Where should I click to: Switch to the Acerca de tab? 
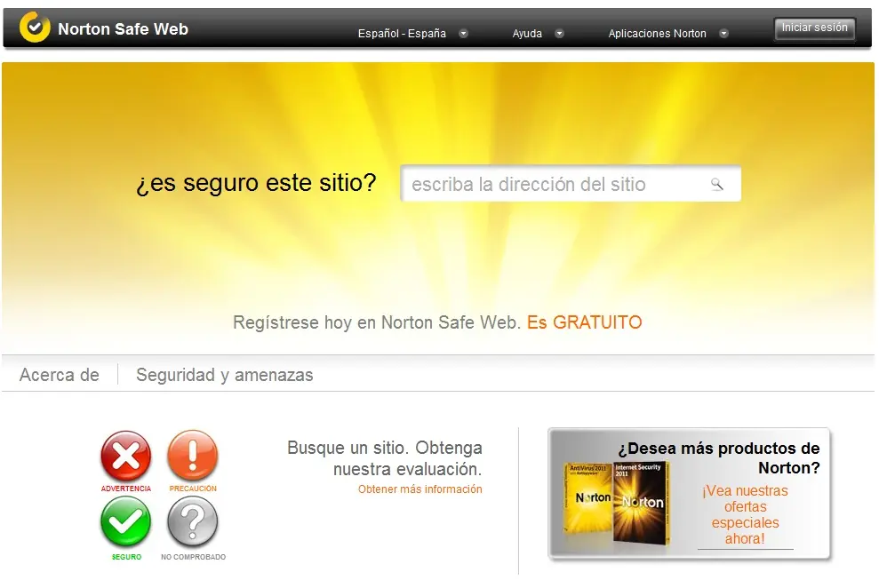pos(60,375)
